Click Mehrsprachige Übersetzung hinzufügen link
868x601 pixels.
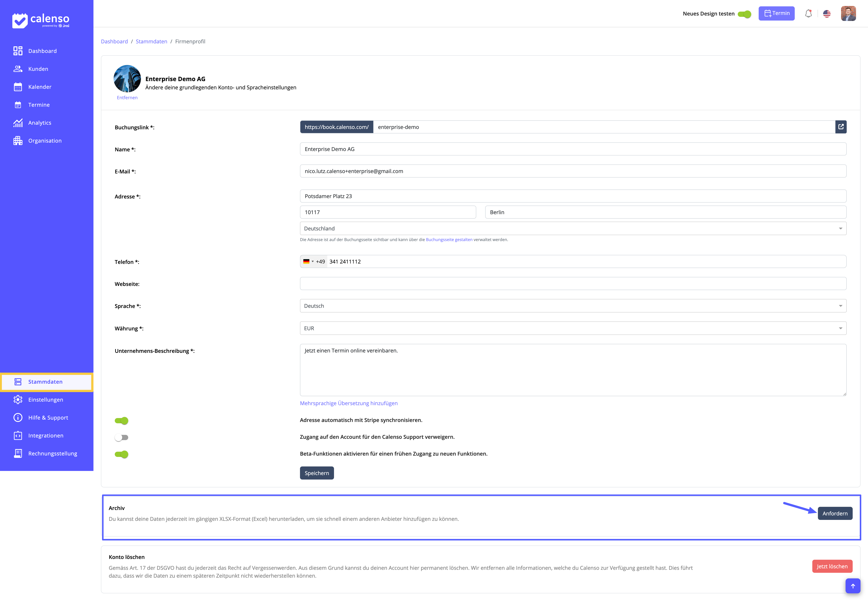click(x=349, y=403)
